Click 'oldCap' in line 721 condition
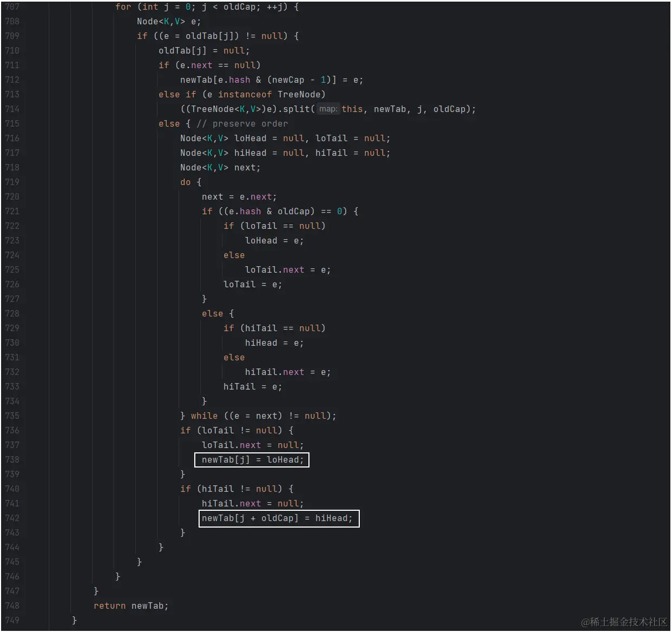The image size is (672, 632). [x=293, y=212]
